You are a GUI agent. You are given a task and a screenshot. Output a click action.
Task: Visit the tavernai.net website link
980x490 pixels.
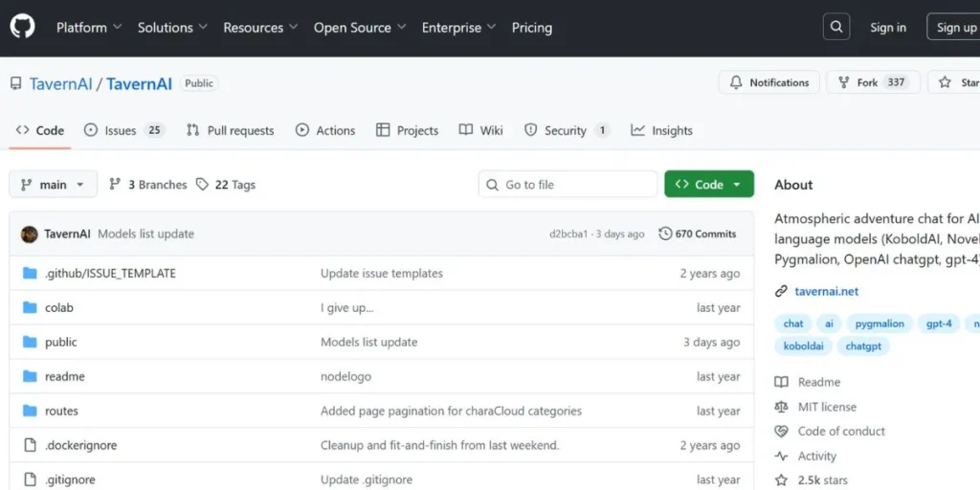click(x=826, y=291)
